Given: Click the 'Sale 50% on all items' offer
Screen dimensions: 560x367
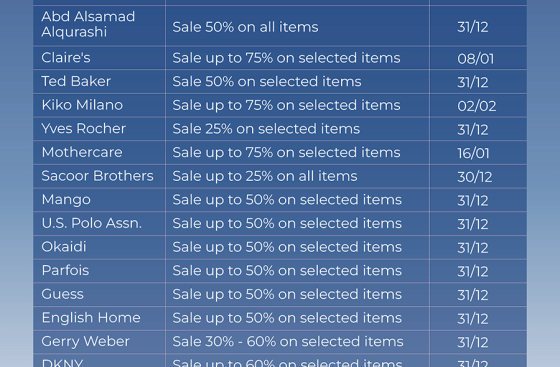Looking at the screenshot, I should point(245,27).
